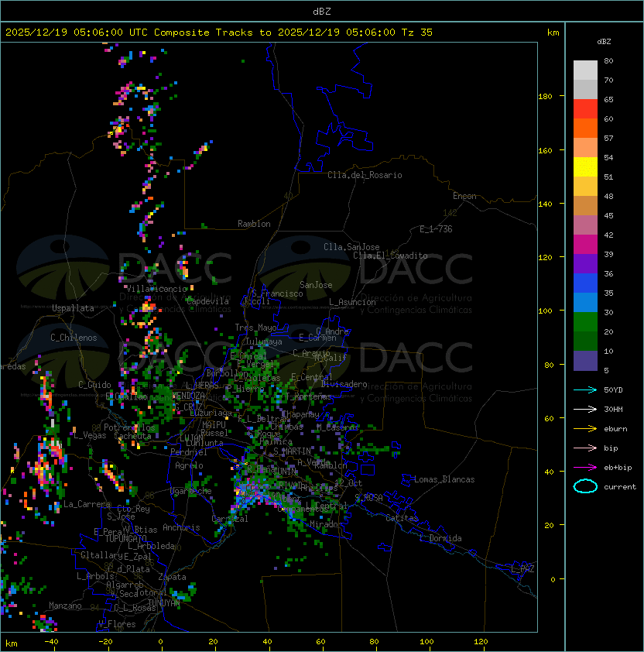Select the red 60-65 dBZ color band
The height and width of the screenshot is (652, 644).
tap(585, 109)
